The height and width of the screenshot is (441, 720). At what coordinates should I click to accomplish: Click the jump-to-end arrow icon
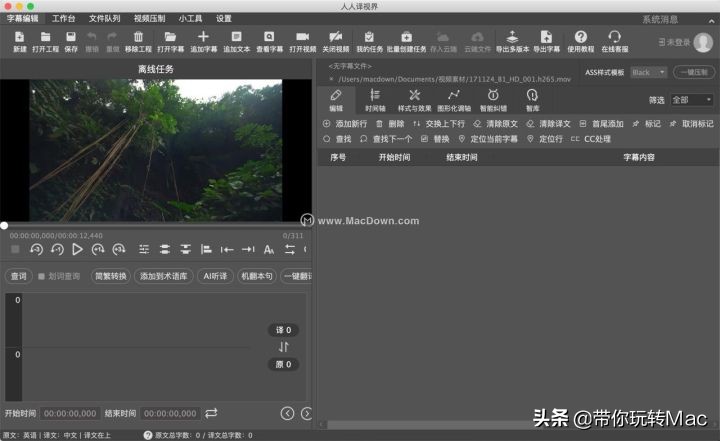(248, 249)
